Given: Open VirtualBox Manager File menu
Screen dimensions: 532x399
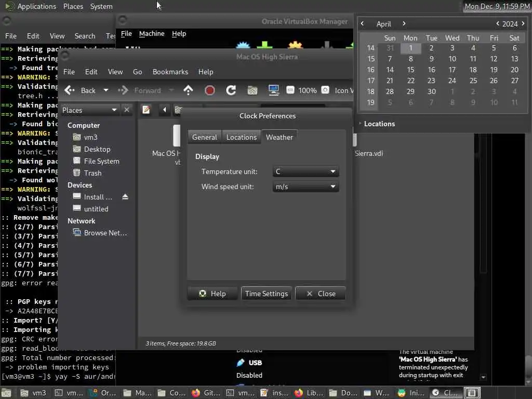Looking at the screenshot, I should [126, 34].
